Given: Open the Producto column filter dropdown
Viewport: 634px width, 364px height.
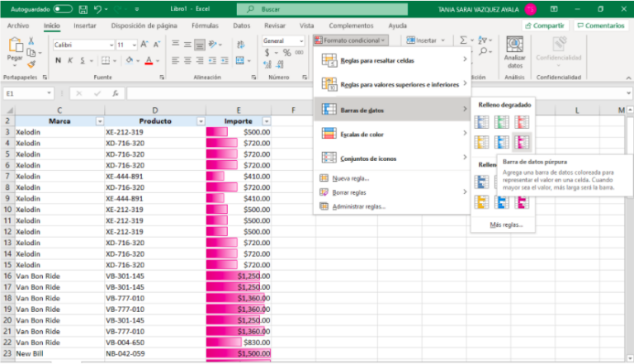Looking at the screenshot, I should [201, 121].
